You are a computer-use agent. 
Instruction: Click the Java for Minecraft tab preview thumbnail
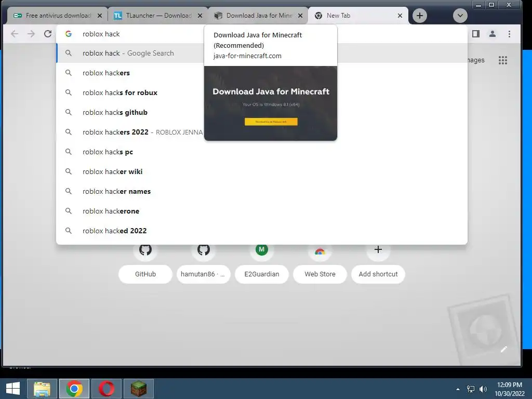271,103
